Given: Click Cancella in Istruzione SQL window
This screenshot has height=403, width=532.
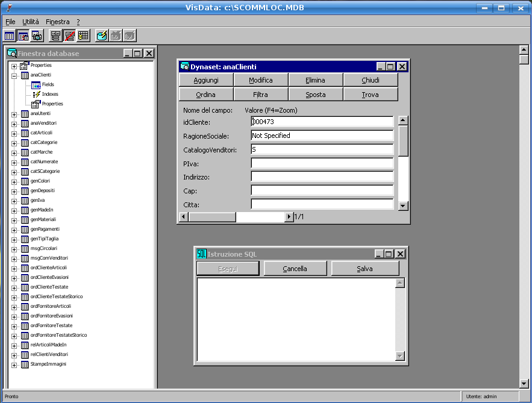Looking at the screenshot, I should [x=295, y=269].
